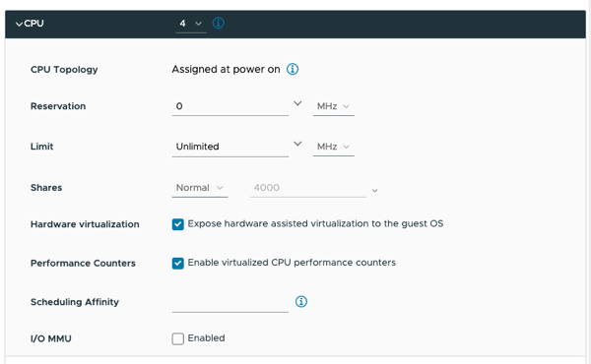The image size is (591, 364).
Task: Uncheck Expose hardware assisted virtualization checkbox
Action: pos(178,224)
